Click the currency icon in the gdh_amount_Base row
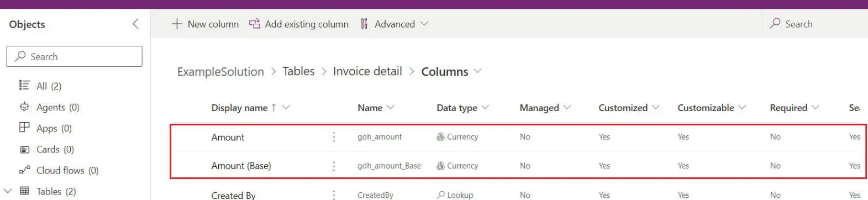 [x=440, y=166]
